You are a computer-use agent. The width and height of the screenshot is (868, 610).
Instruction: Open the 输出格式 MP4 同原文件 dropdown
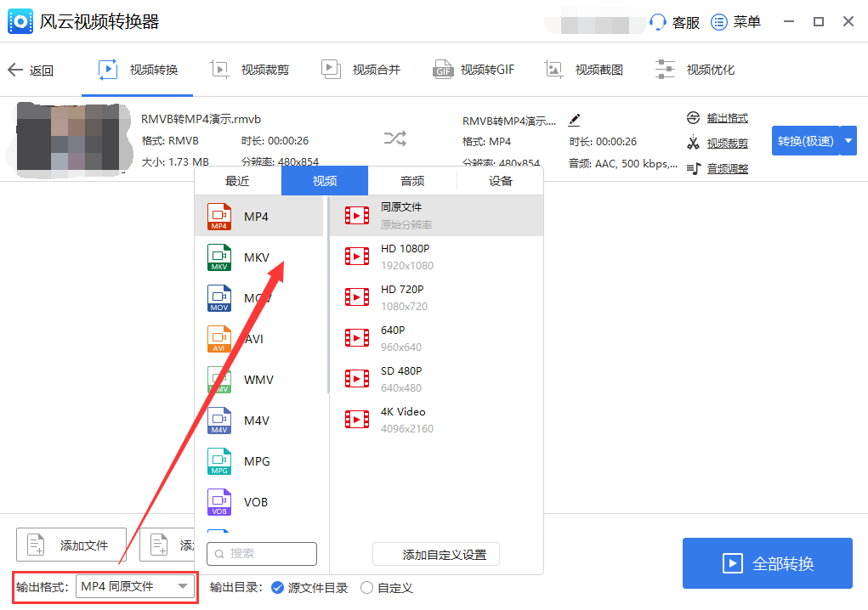coord(135,587)
